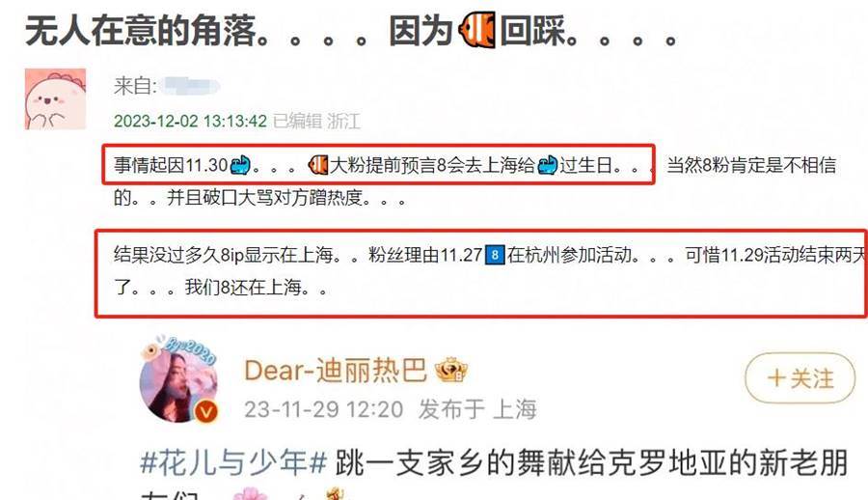The height and width of the screenshot is (500, 868).
Task: Click the blue 8 square emoji
Action: click(x=495, y=255)
